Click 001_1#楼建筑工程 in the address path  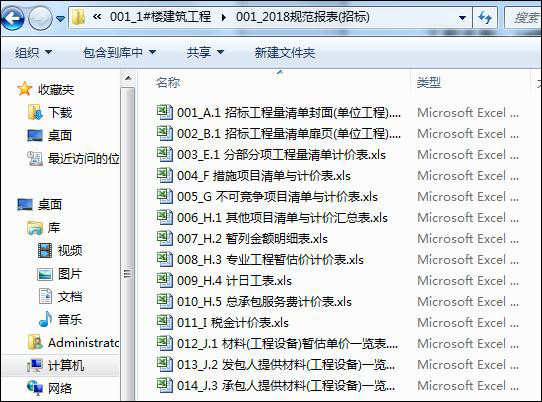point(160,17)
